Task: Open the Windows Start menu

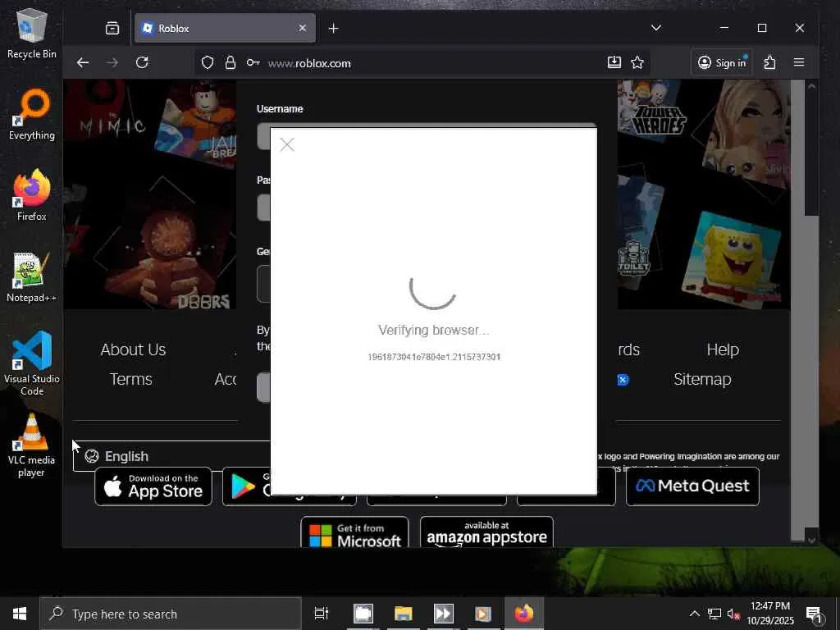Action: tap(20, 614)
